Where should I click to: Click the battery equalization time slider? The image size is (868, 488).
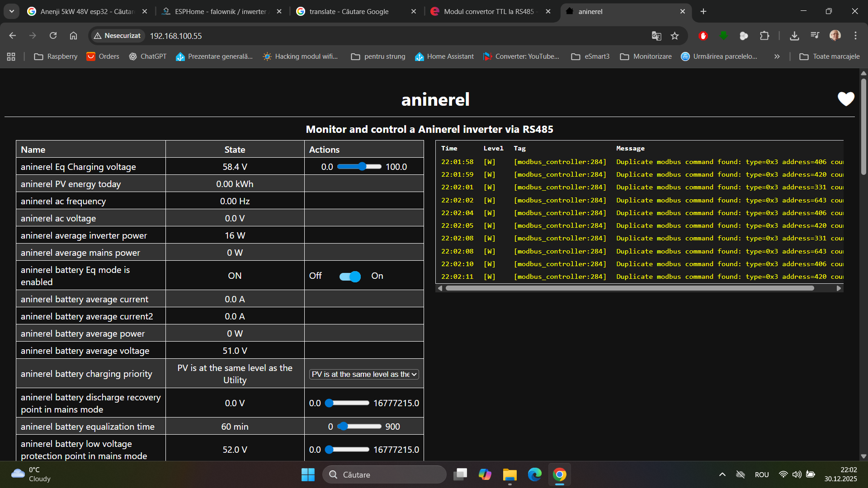coord(359,427)
